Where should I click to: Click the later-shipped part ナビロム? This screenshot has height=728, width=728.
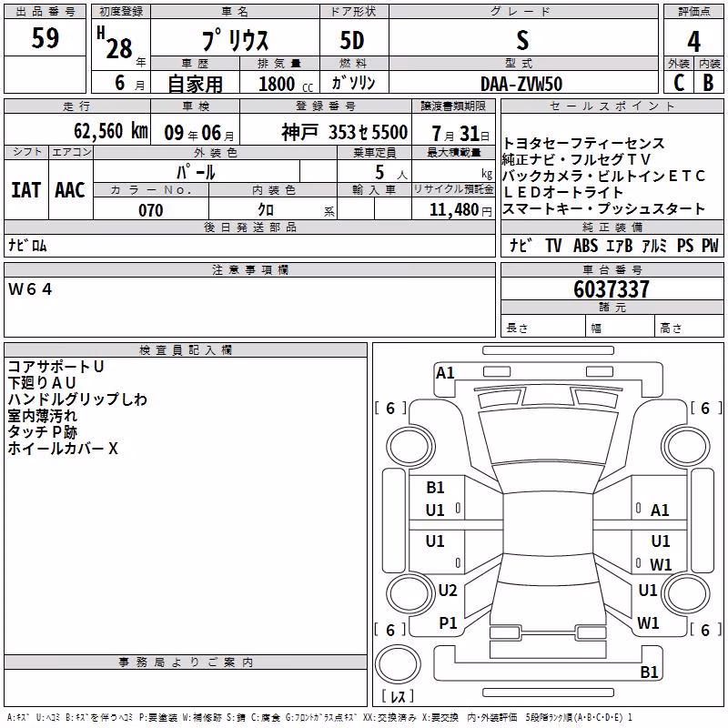[x=27, y=245]
